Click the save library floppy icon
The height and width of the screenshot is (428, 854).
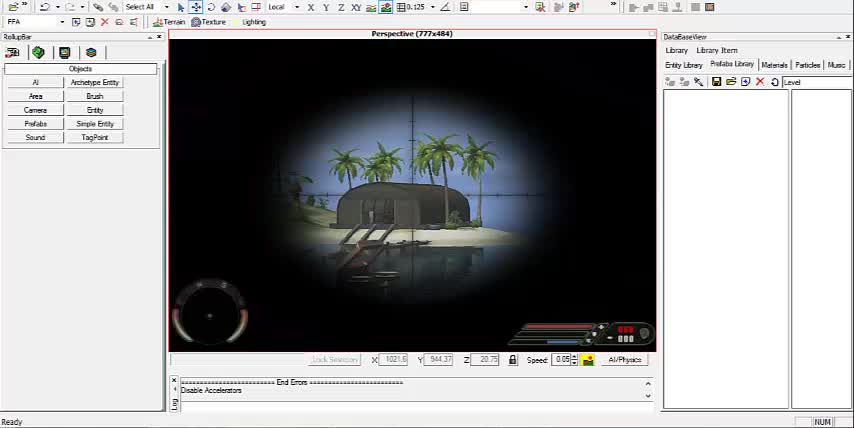(716, 82)
